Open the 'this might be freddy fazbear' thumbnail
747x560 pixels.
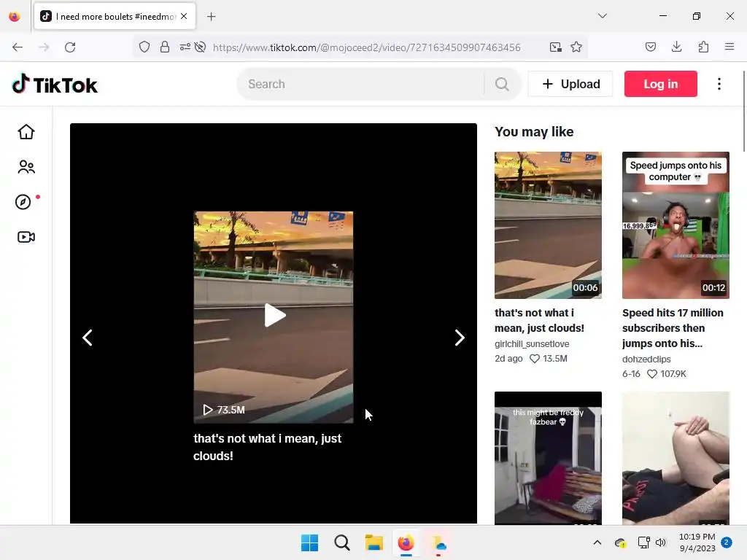pyautogui.click(x=548, y=458)
